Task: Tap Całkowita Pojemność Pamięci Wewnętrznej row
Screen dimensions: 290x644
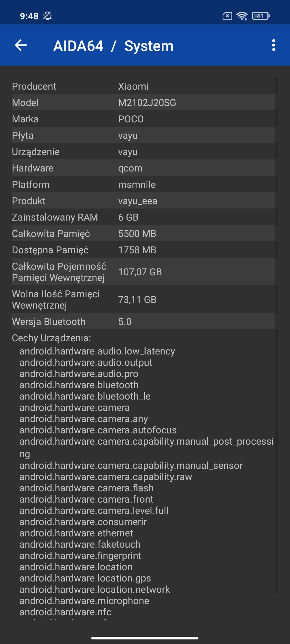Action: point(143,272)
